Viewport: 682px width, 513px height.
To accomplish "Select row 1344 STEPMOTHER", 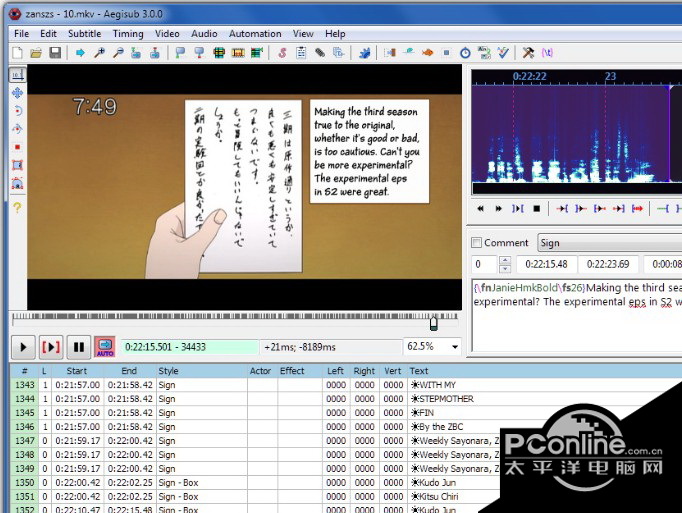I will pos(346,399).
